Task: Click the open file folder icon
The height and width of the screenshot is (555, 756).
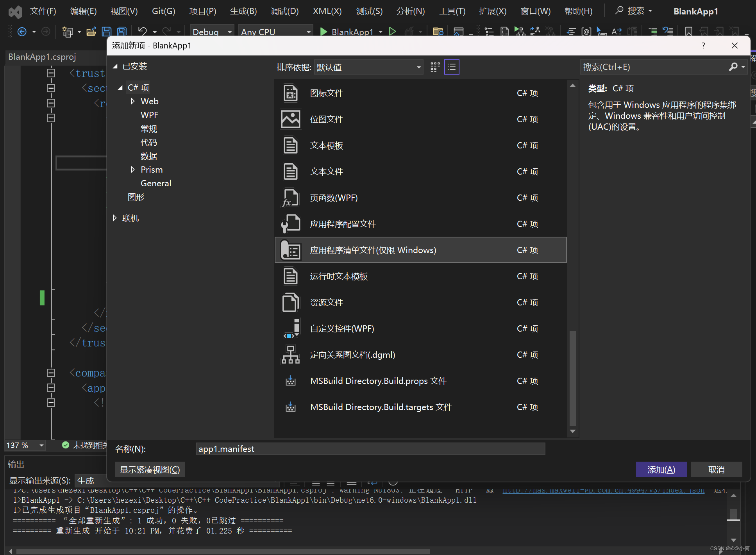Action: tap(91, 32)
